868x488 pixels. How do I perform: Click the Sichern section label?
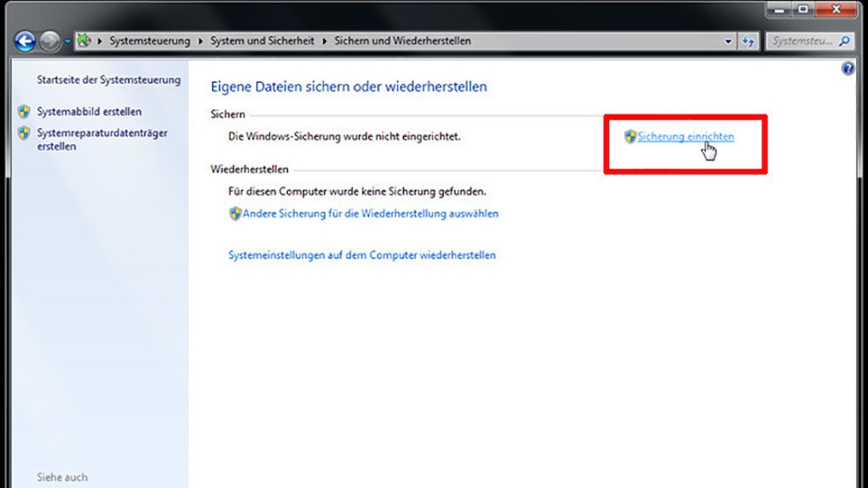(x=228, y=114)
